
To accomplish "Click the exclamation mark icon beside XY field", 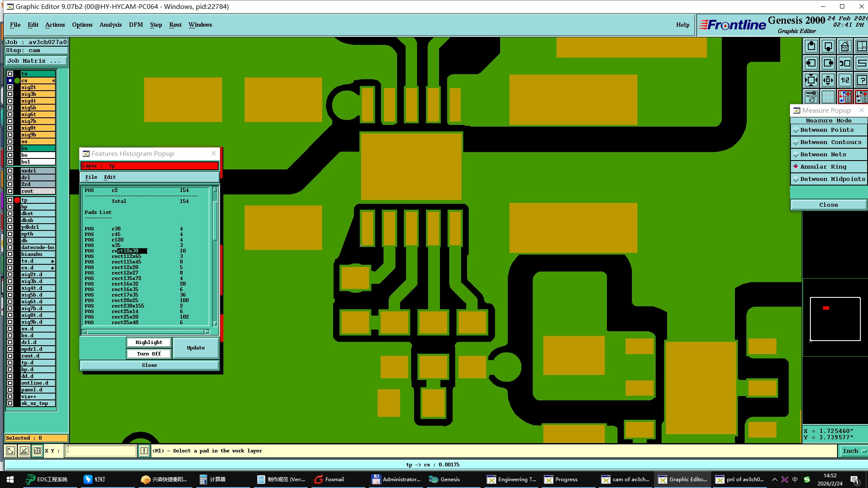I will coord(144,451).
